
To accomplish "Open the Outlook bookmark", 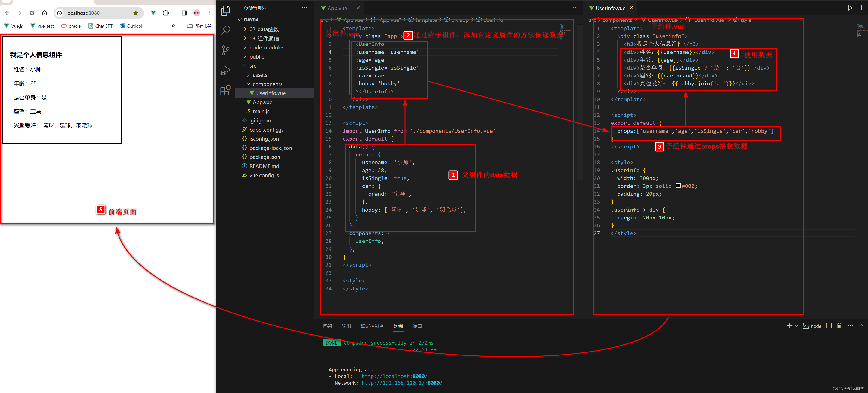I will point(132,26).
